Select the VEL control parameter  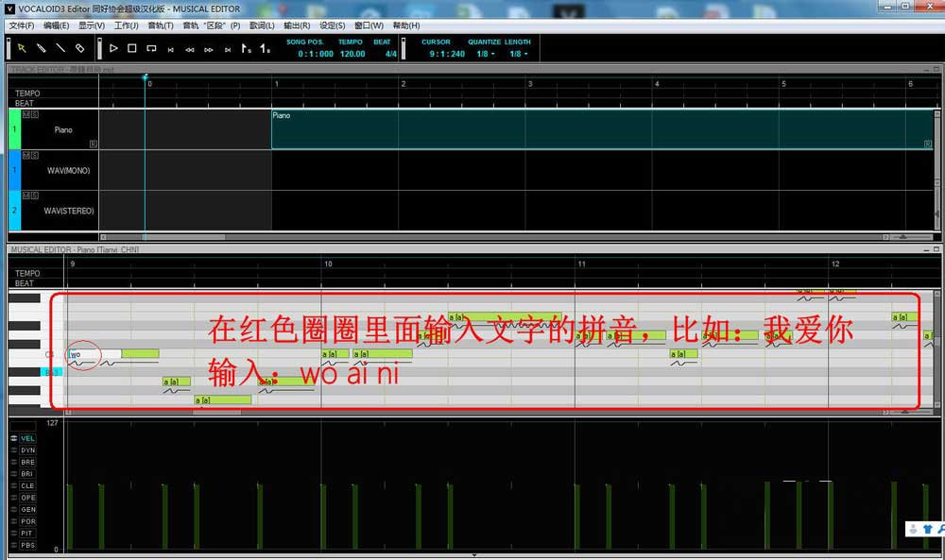[27, 438]
